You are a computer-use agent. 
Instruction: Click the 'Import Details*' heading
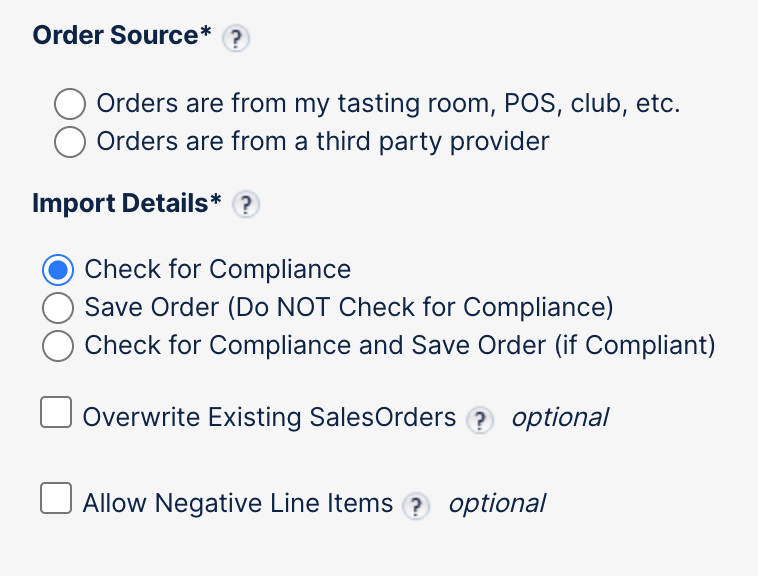click(x=127, y=203)
